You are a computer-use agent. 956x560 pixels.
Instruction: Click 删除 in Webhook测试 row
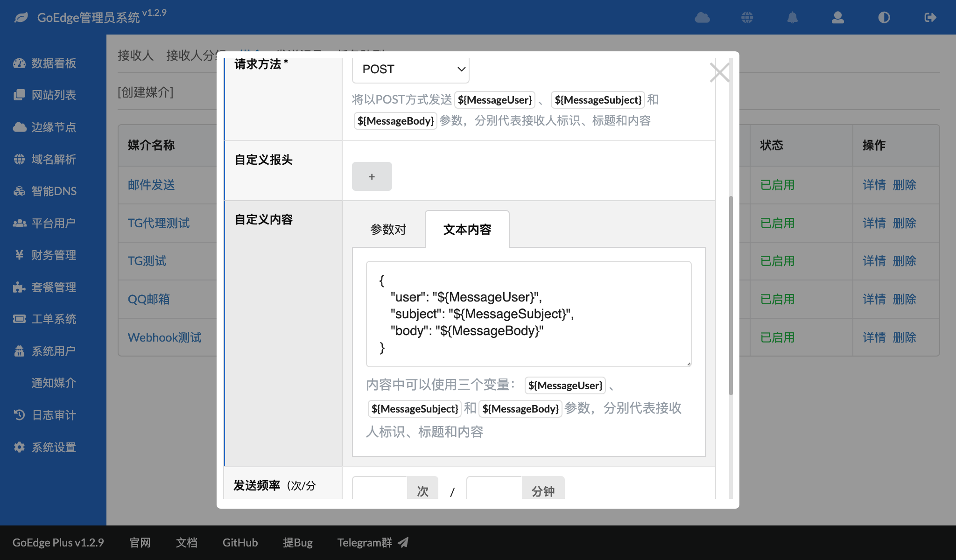(905, 338)
